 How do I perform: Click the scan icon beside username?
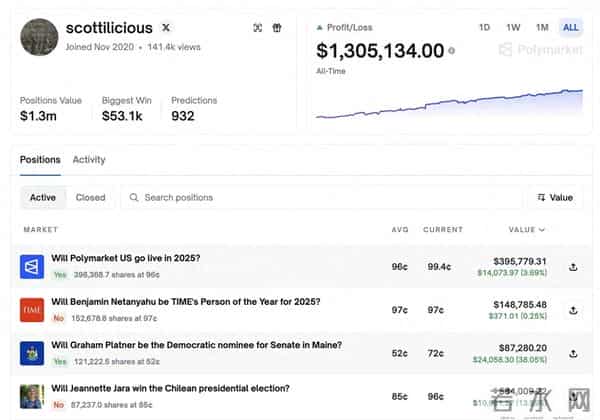(x=258, y=28)
